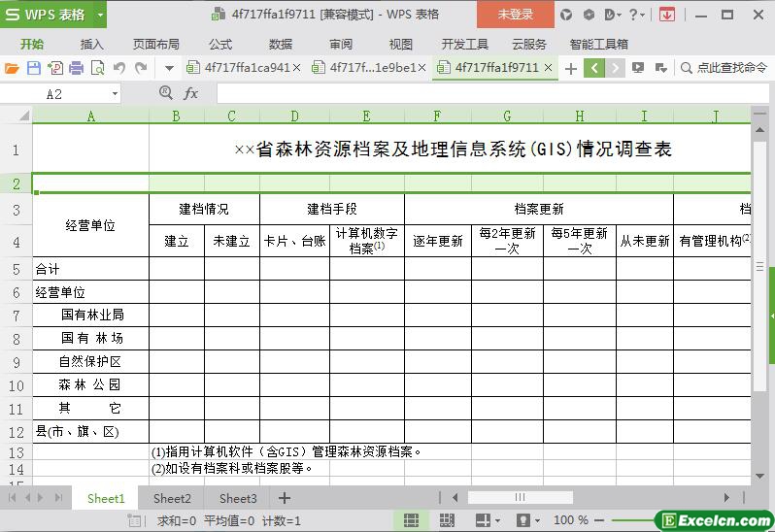The width and height of the screenshot is (775, 532).
Task: Click the skin shirt icon in title bar
Action: (x=566, y=15)
